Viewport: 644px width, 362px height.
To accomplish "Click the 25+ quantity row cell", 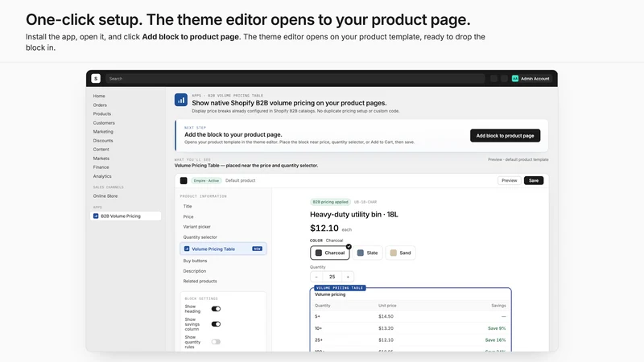I will (319, 339).
